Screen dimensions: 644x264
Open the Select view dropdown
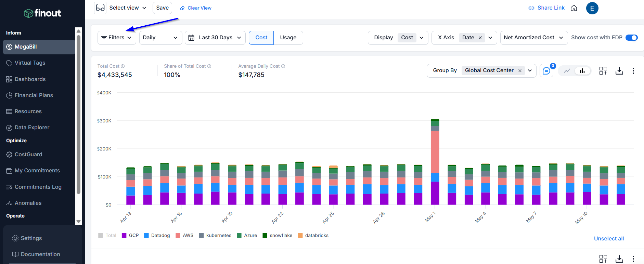(128, 8)
